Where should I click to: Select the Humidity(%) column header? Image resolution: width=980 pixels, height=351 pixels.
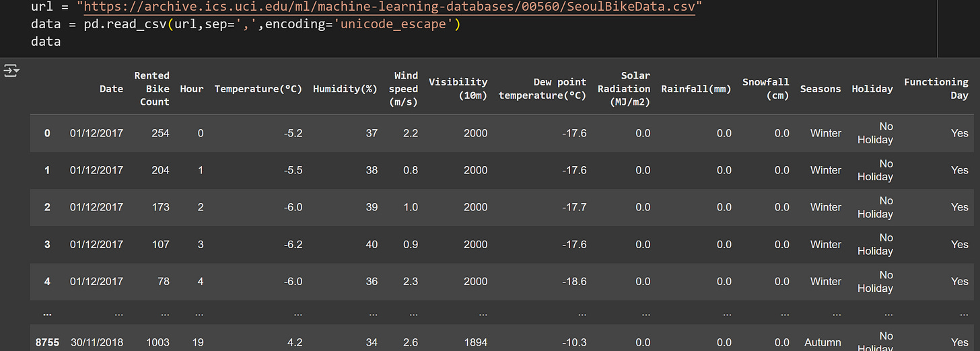(345, 89)
